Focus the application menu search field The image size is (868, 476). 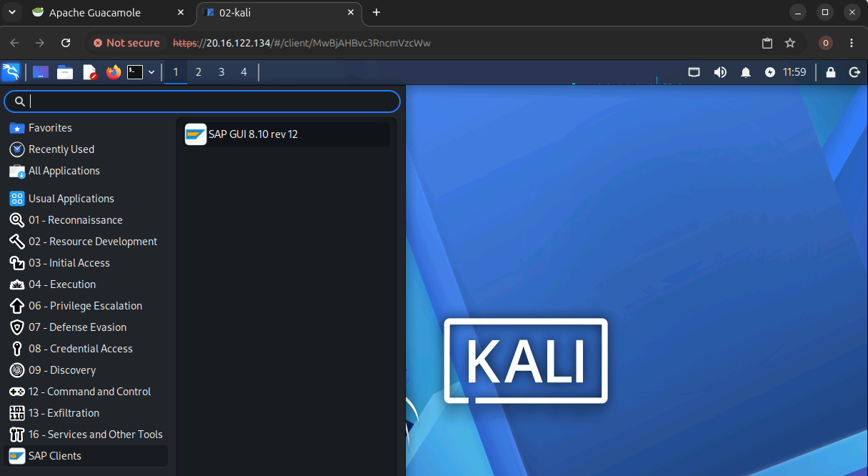coord(202,101)
